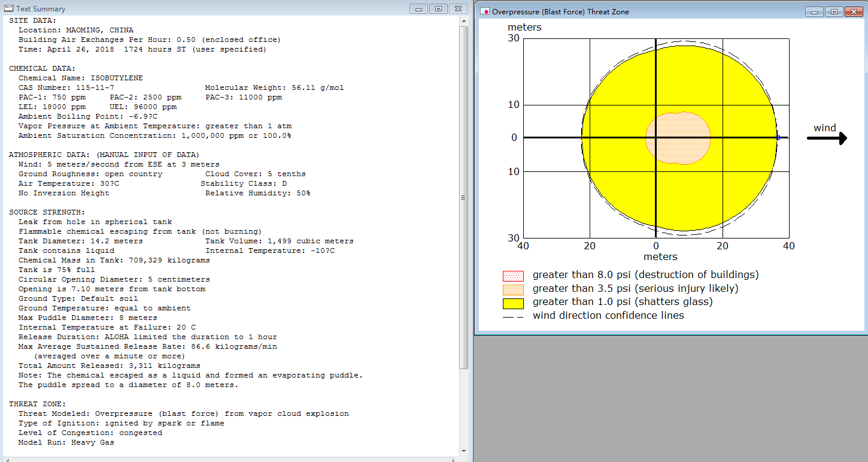This screenshot has height=462, width=868.
Task: Click 'Total Amount Released: 3,311 kilograms' line
Action: [x=110, y=366]
